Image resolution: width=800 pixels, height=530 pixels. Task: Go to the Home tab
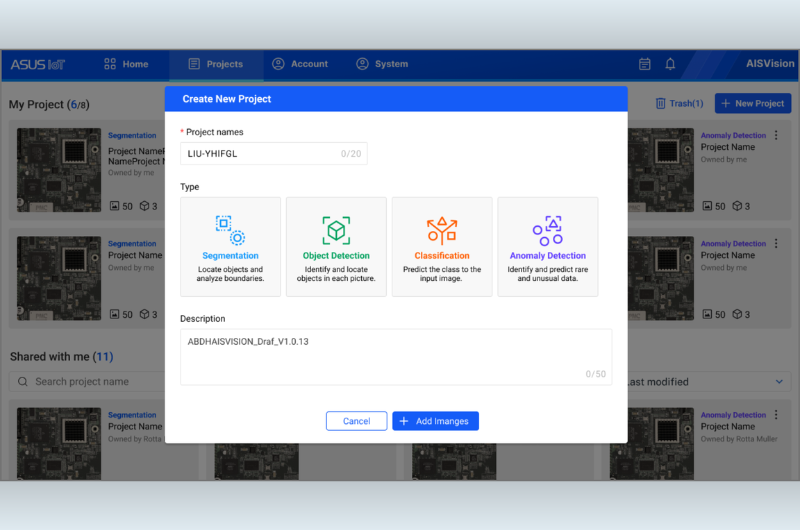(x=126, y=64)
